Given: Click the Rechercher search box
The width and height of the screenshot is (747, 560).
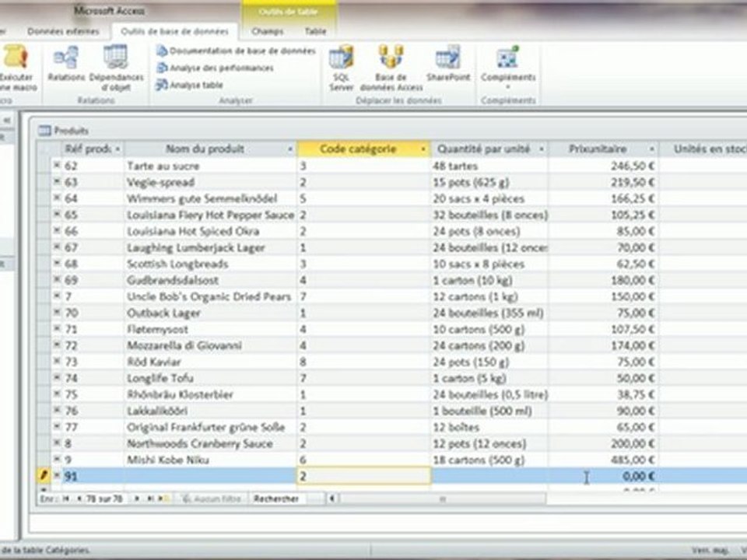Looking at the screenshot, I should 281,499.
